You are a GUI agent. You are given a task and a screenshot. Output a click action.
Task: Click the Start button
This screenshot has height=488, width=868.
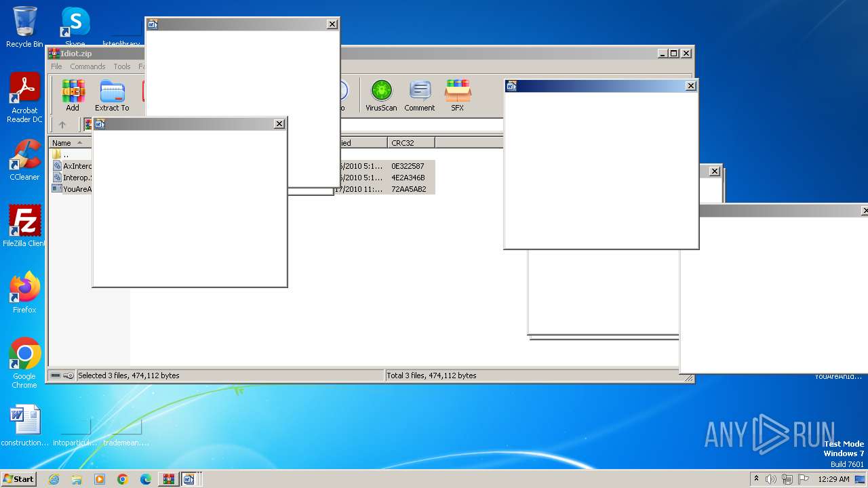tap(18, 479)
